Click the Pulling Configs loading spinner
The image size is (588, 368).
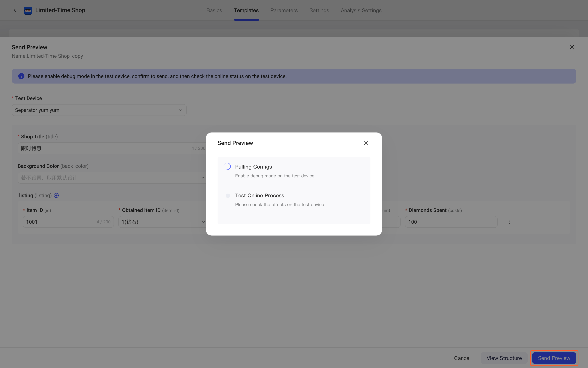227,167
